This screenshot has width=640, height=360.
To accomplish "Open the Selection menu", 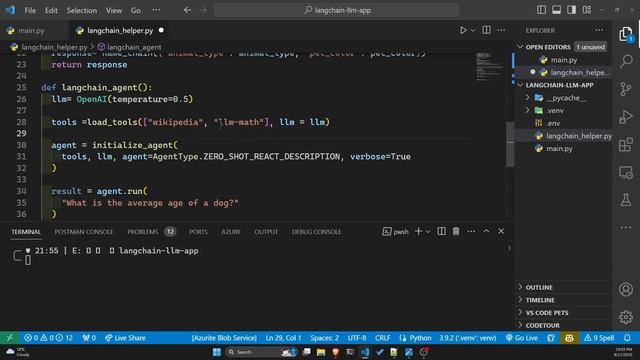I will [x=82, y=11].
